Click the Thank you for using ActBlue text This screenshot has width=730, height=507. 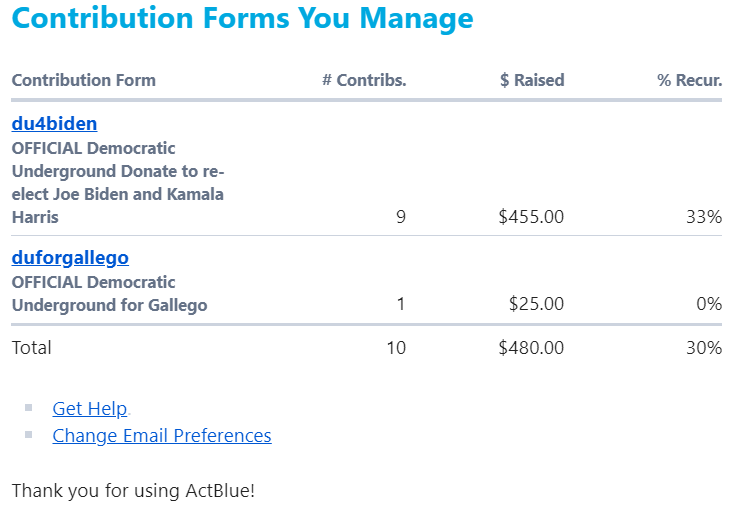(x=133, y=491)
